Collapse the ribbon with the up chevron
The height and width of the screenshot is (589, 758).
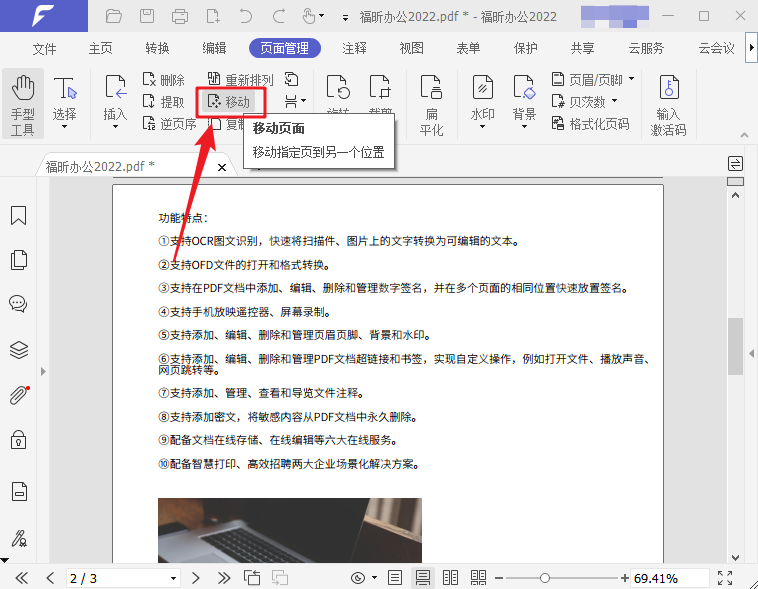click(744, 135)
